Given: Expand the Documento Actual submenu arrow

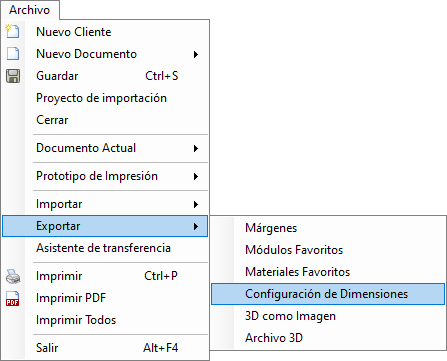Looking at the screenshot, I should (196, 148).
